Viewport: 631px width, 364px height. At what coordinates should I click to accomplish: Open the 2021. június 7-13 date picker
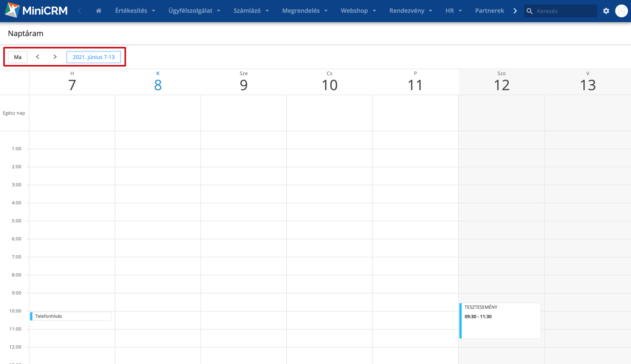point(94,57)
